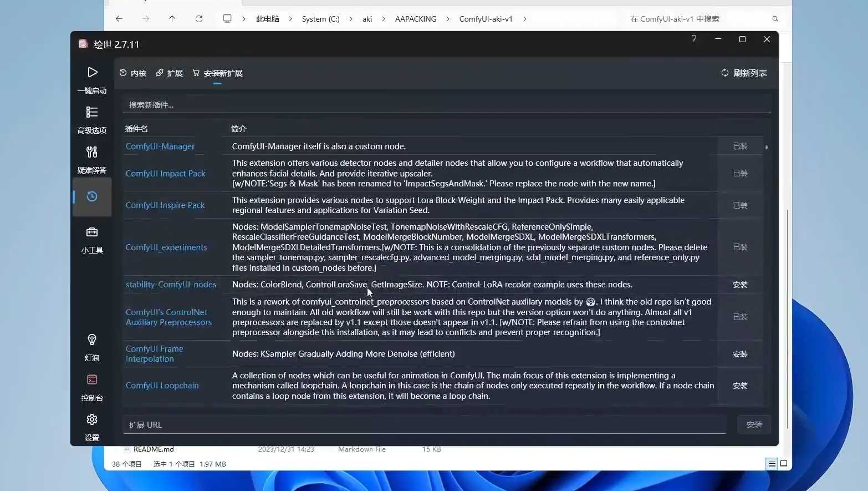Click the 已装 status for ComfyUI-Manager
Viewport: 868px width, 491px height.
click(740, 146)
